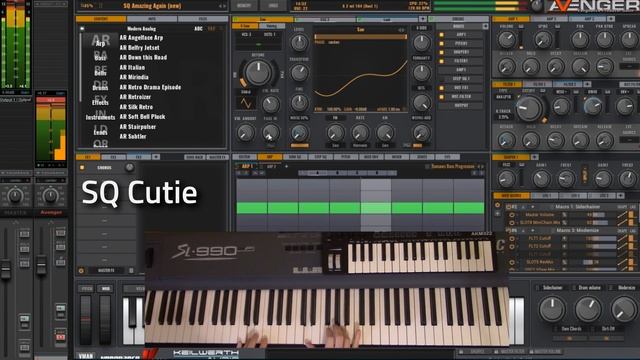Click the Modernize macro knob
The height and width of the screenshot is (360, 640).
624,309
